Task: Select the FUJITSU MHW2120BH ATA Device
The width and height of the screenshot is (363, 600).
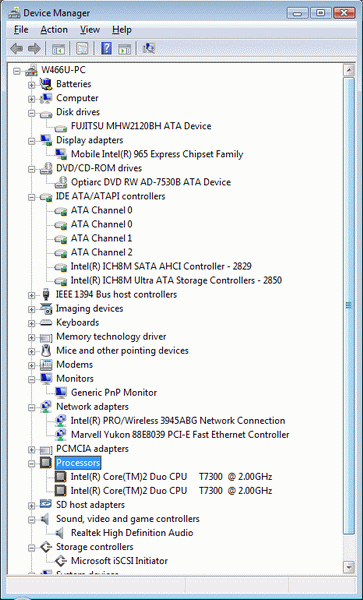Action: [141, 126]
